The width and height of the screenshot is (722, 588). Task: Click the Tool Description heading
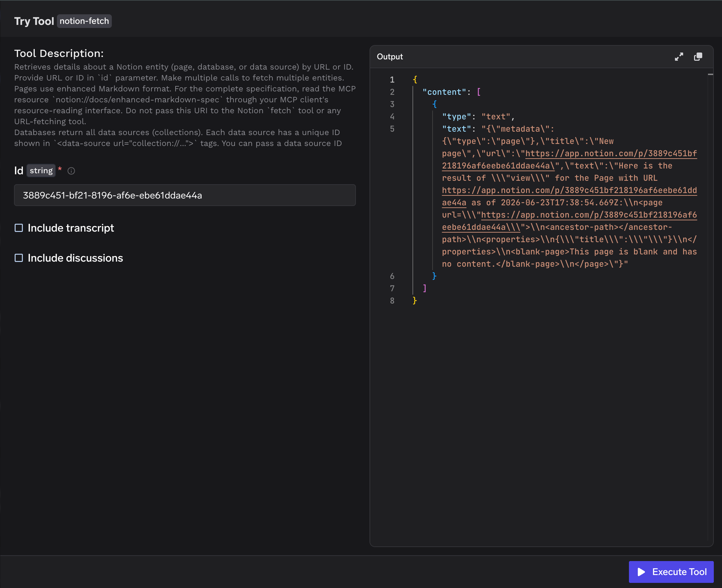pyautogui.click(x=59, y=53)
